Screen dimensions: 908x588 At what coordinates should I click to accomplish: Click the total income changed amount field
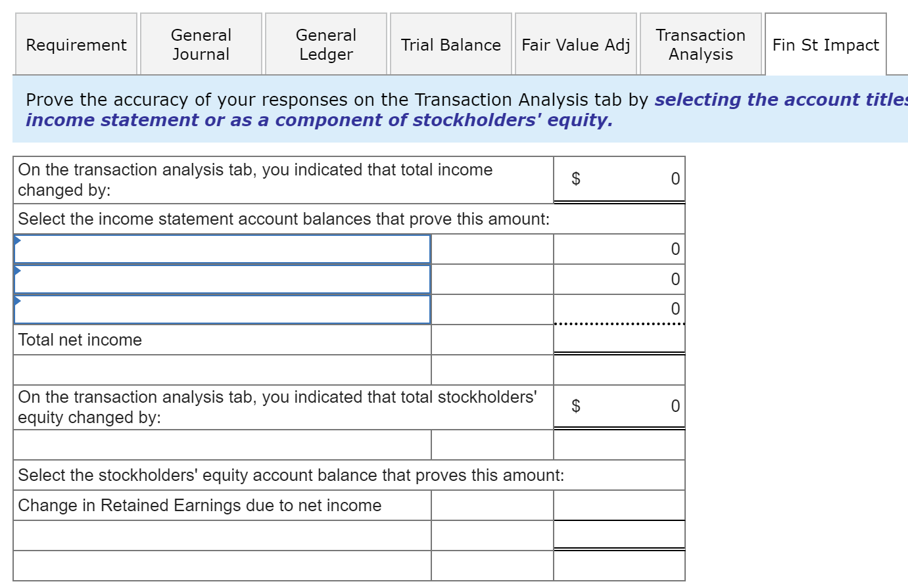[619, 179]
